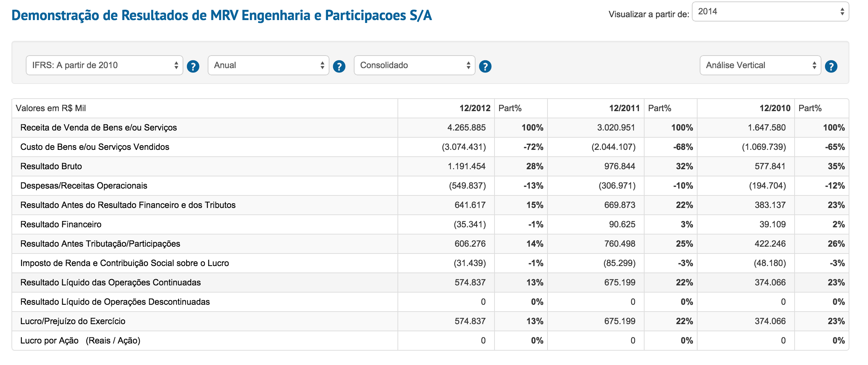This screenshot has width=868, height=365.
Task: Select the 'Lucro/Prejuízo do Exercício' row label
Action: point(73,321)
